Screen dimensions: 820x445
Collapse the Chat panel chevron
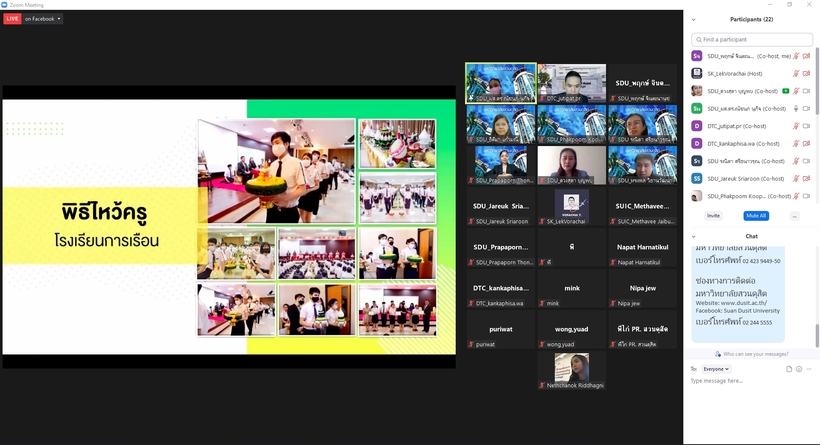coord(693,236)
